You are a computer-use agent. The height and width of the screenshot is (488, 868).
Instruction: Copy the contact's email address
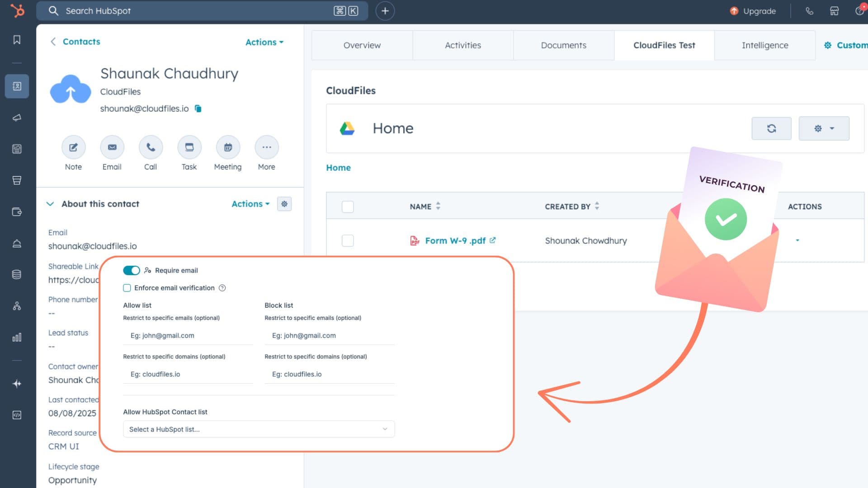point(198,108)
